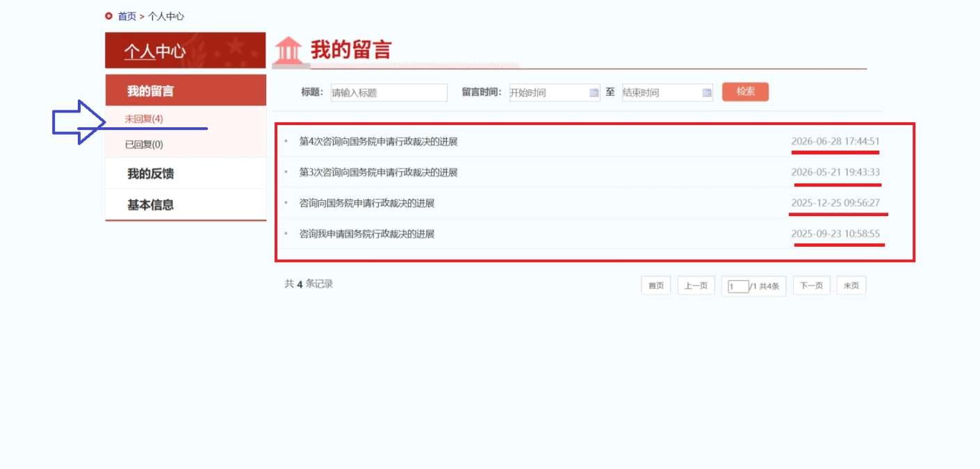Open message 咨询我申请国务院行政裁决的进展
Image resolution: width=980 pixels, height=469 pixels.
click(x=366, y=233)
